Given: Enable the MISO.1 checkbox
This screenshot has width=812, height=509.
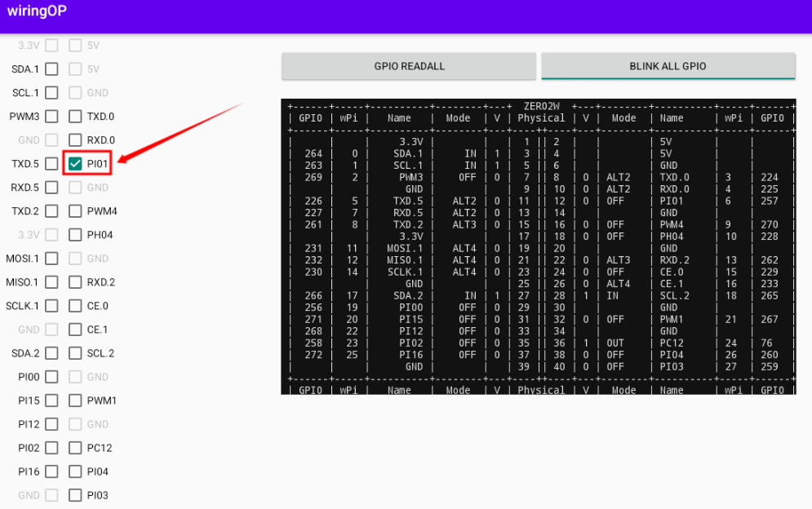Looking at the screenshot, I should (51, 282).
